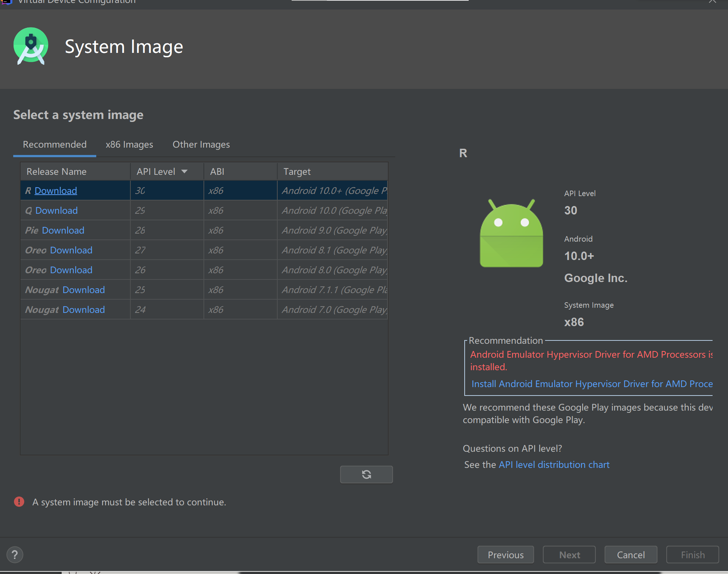Image resolution: width=728 pixels, height=574 pixels.
Task: Download the Q system image
Action: pos(57,210)
